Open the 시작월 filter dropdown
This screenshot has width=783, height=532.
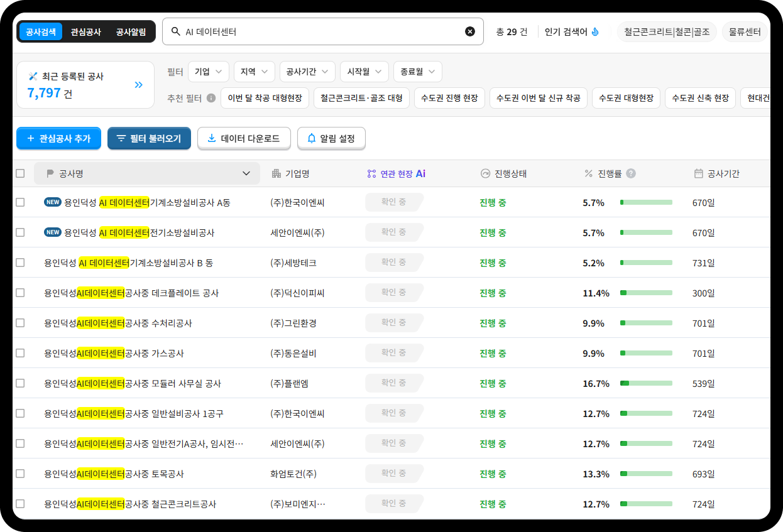(364, 72)
